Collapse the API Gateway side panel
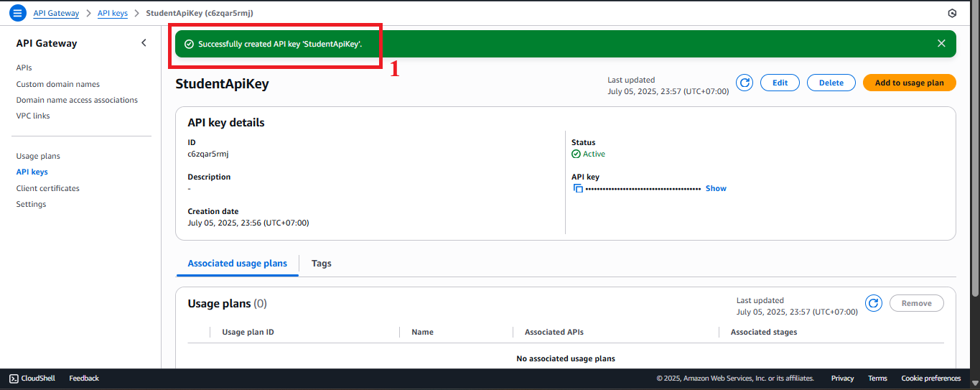 (x=144, y=43)
